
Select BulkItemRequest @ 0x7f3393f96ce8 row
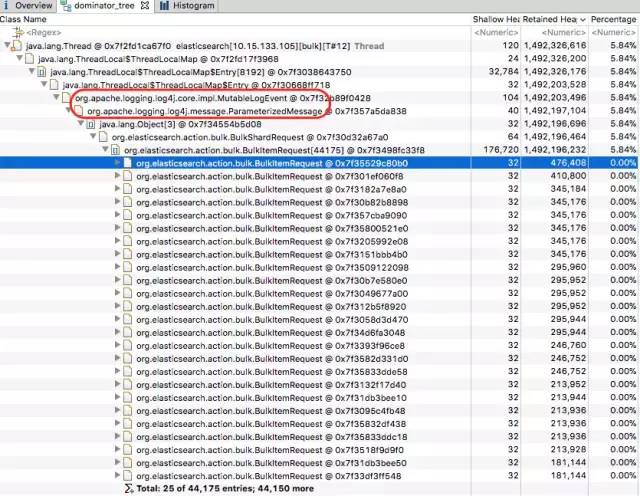click(320, 346)
